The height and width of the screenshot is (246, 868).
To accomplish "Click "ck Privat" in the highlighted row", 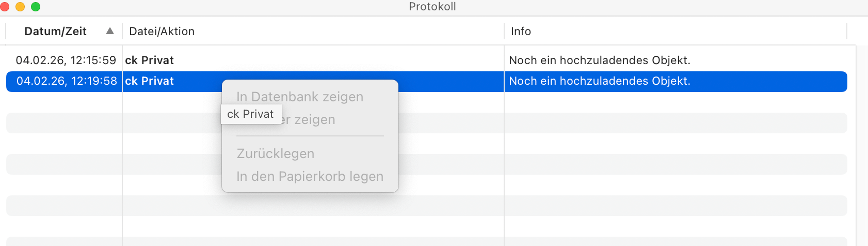I will click(149, 81).
